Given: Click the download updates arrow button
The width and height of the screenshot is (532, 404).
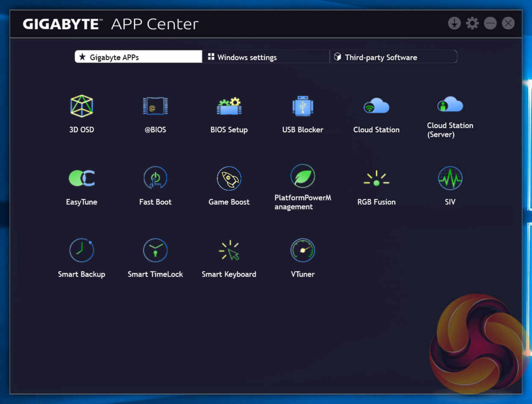Looking at the screenshot, I should tap(454, 23).
